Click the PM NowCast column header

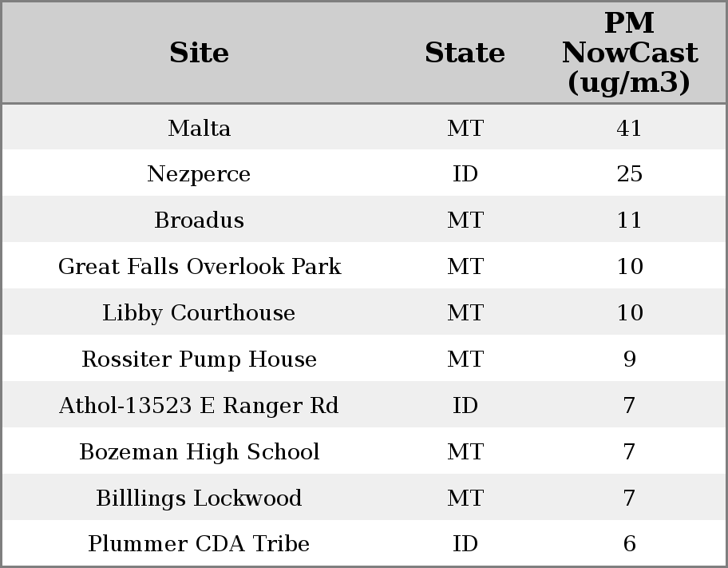(629, 53)
